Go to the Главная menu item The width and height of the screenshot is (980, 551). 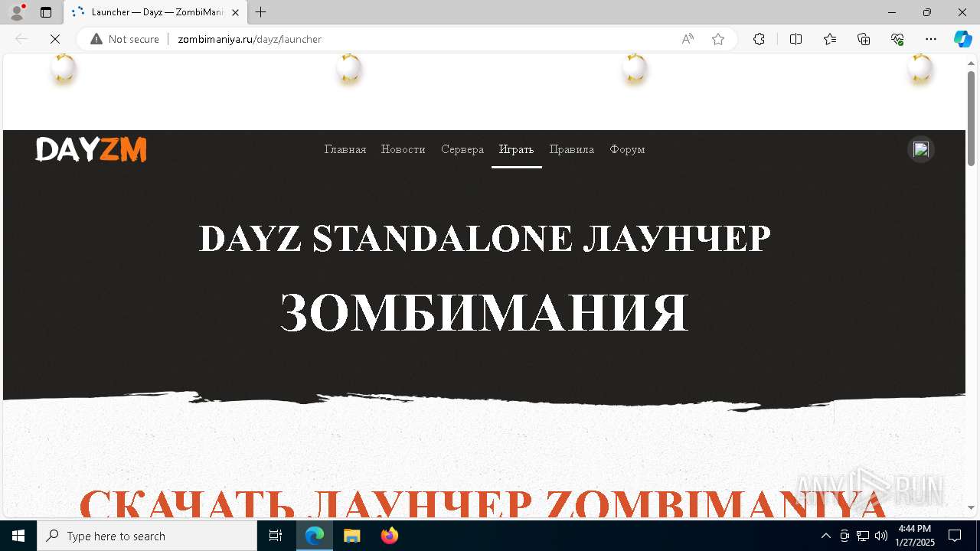pos(345,149)
